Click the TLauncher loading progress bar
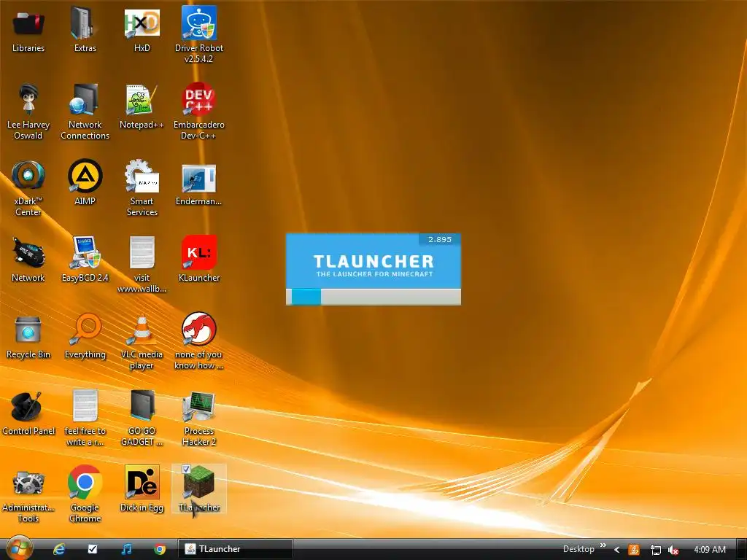The height and width of the screenshot is (560, 747). [373, 297]
